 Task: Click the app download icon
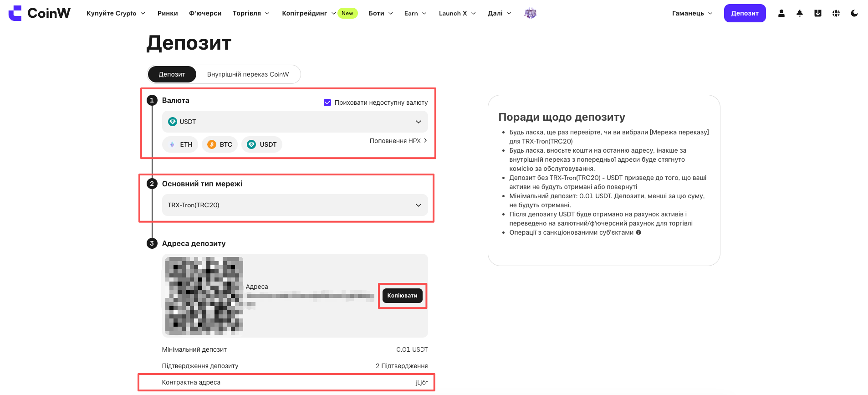(818, 13)
